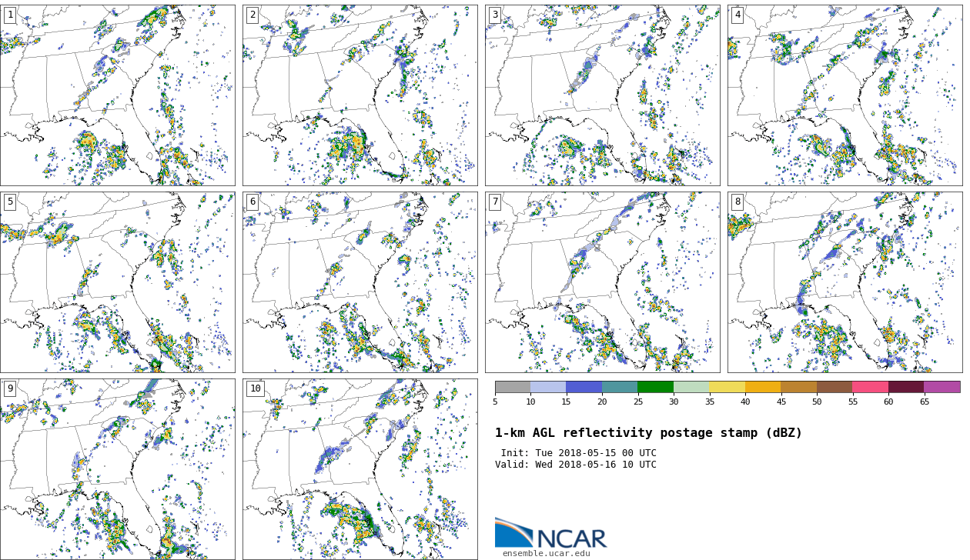Select the purple 65+ dBZ swatch
Viewport: 970px width, 560px height.
(x=942, y=387)
